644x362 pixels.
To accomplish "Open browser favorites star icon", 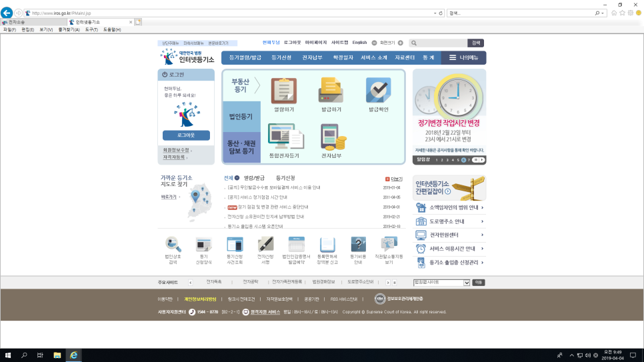I will tap(622, 13).
